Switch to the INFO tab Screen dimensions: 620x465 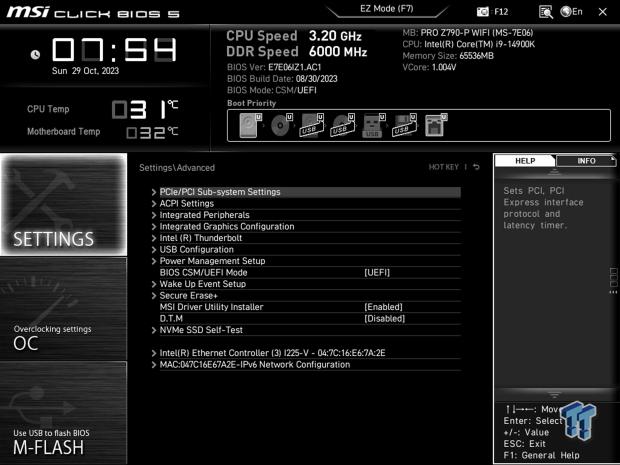[x=586, y=161]
